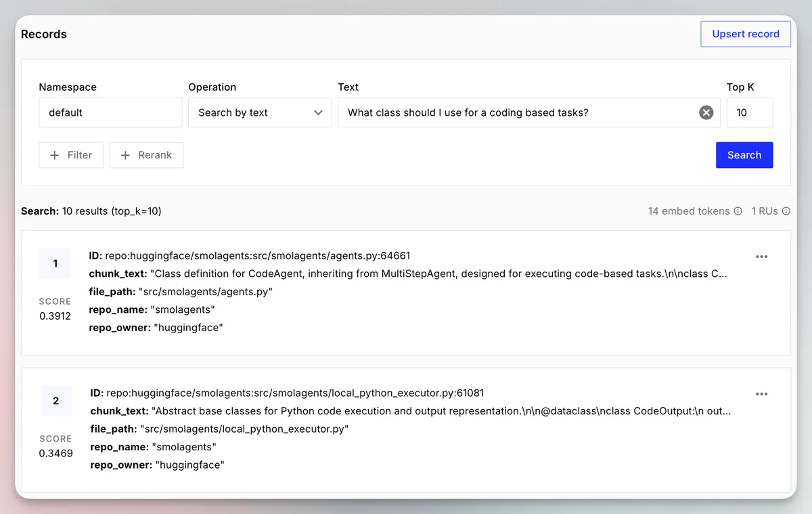Click the 0.3912 score value

[x=55, y=316]
